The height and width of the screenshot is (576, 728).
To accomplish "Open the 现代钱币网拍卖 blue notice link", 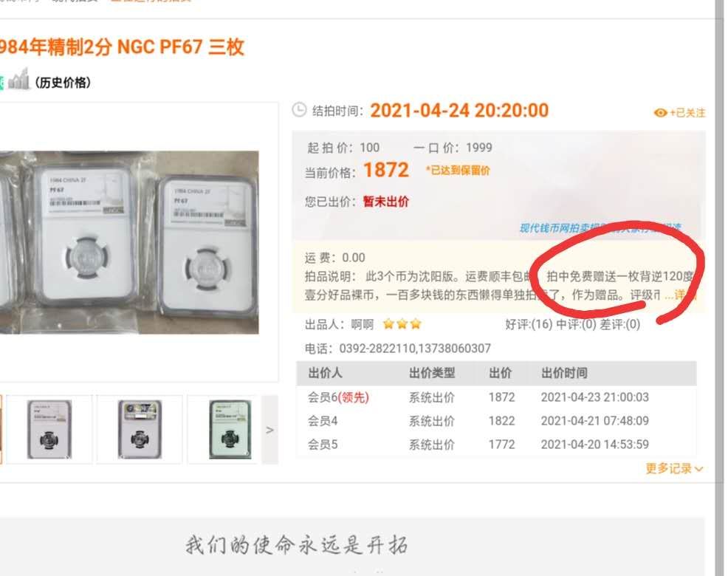I will pyautogui.click(x=600, y=227).
